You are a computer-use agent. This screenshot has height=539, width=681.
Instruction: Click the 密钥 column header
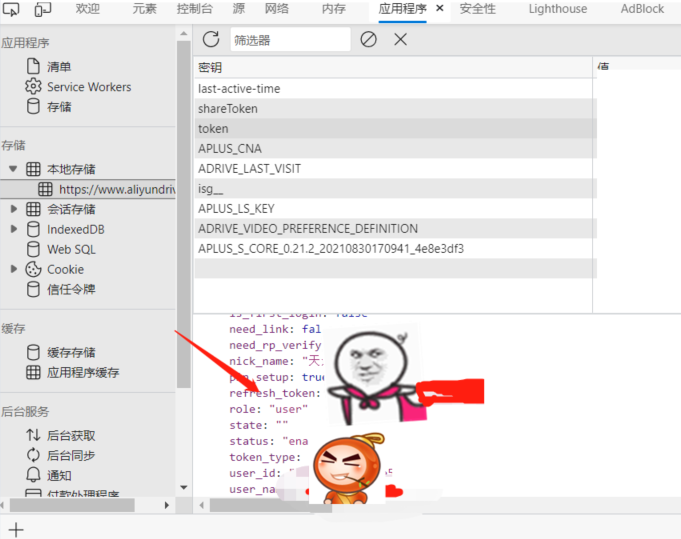(x=393, y=67)
